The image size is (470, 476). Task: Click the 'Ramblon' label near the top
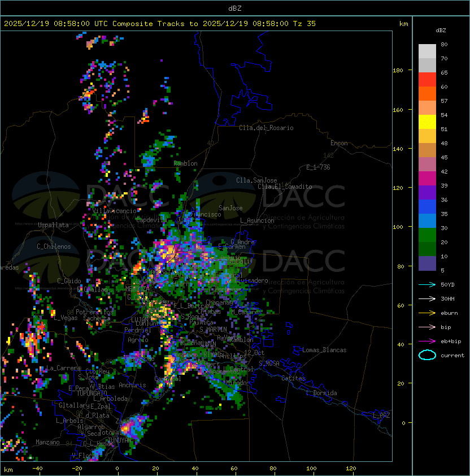pos(185,163)
